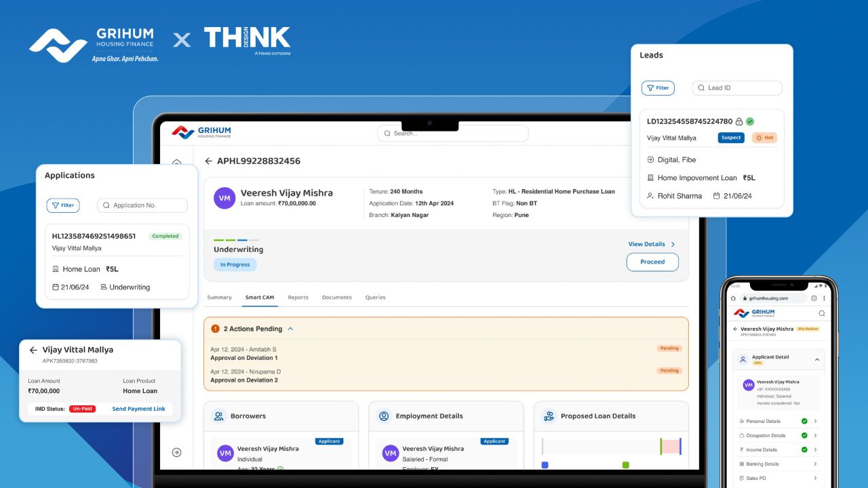Screen dimensions: 868x488
Task: Click back arrow next to Vijay Vittal Mallya
Action: (33, 350)
